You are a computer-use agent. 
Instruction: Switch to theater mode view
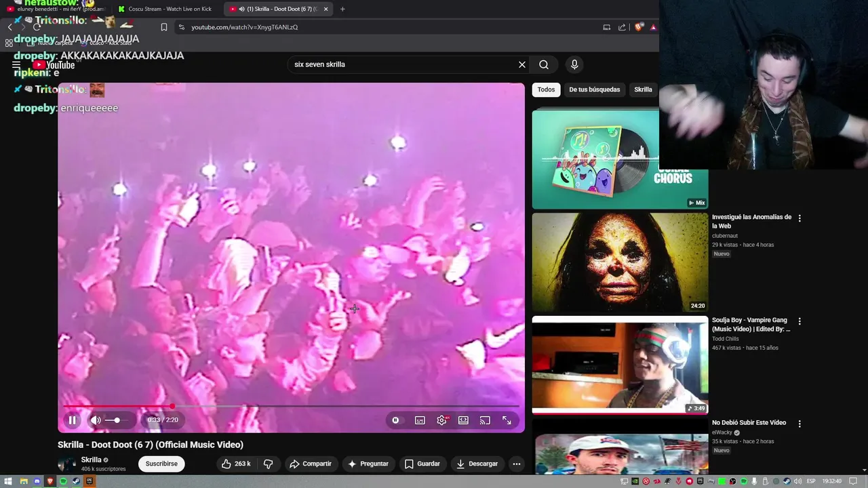tap(463, 420)
